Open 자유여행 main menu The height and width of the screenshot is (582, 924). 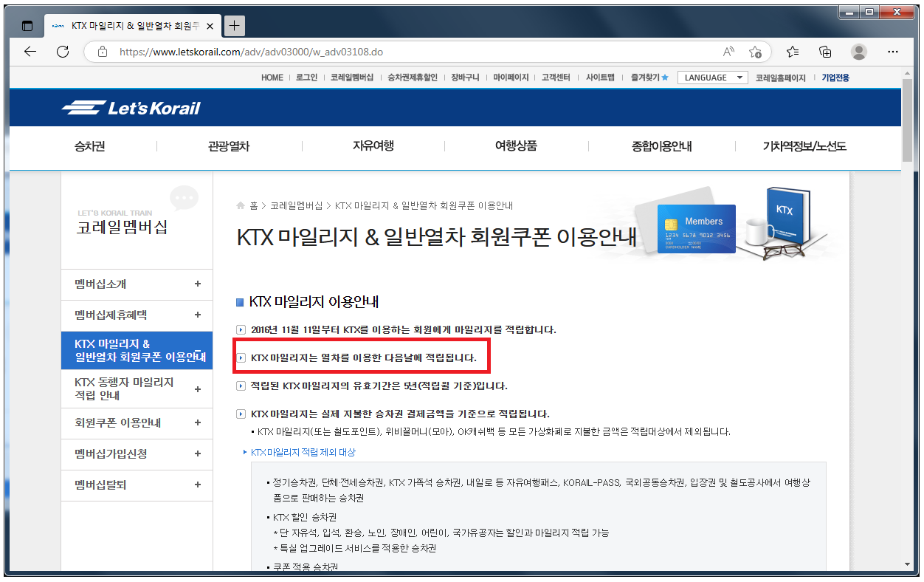(373, 146)
